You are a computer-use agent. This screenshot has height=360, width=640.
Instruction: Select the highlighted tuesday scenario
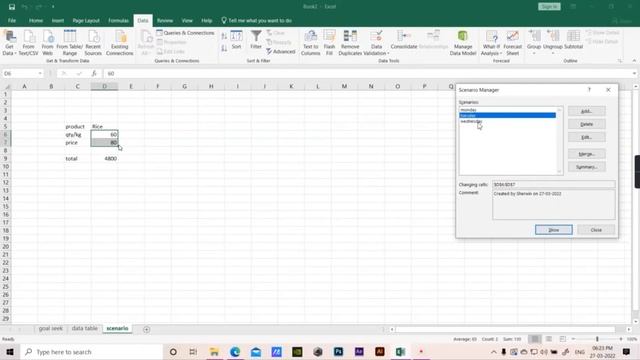(x=507, y=116)
